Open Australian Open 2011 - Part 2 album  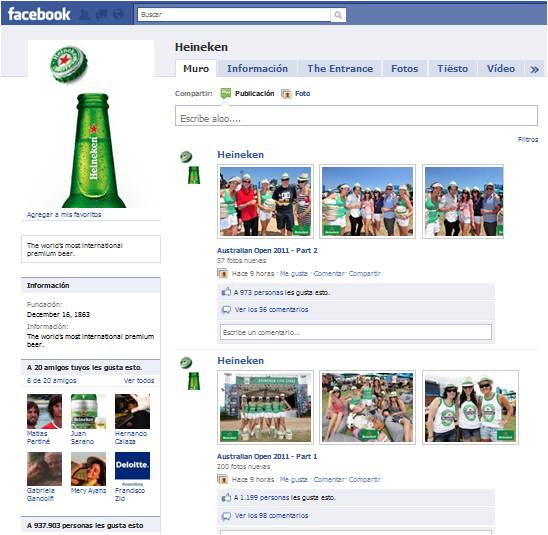267,251
